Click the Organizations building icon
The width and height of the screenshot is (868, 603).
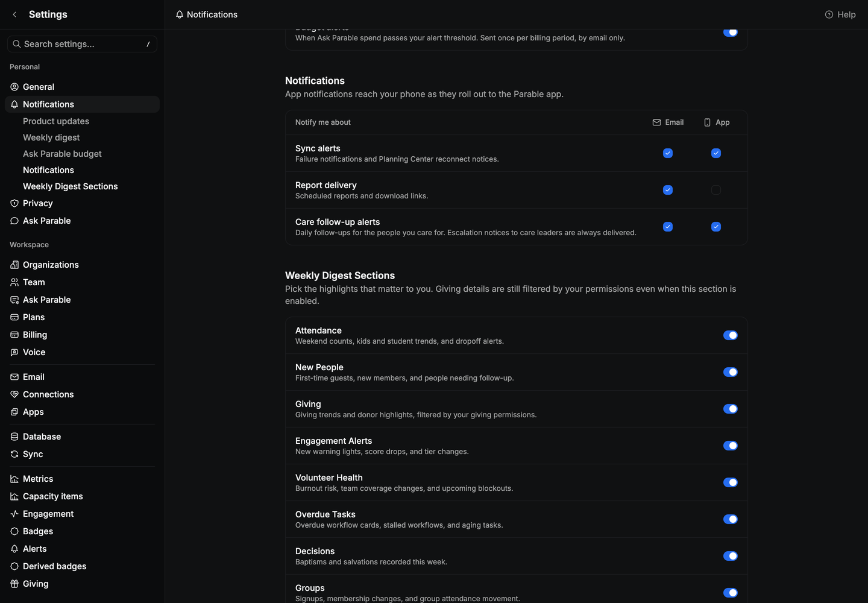click(x=14, y=265)
